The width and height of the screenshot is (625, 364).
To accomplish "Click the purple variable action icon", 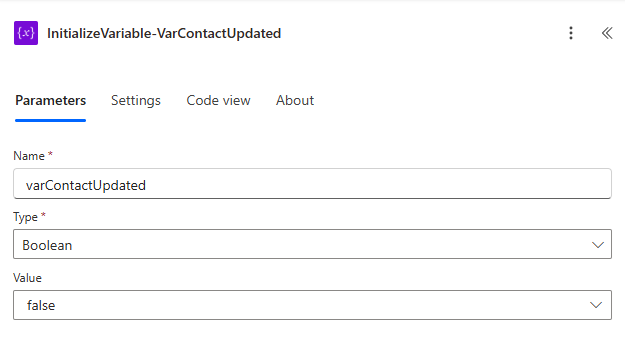I will (x=26, y=33).
